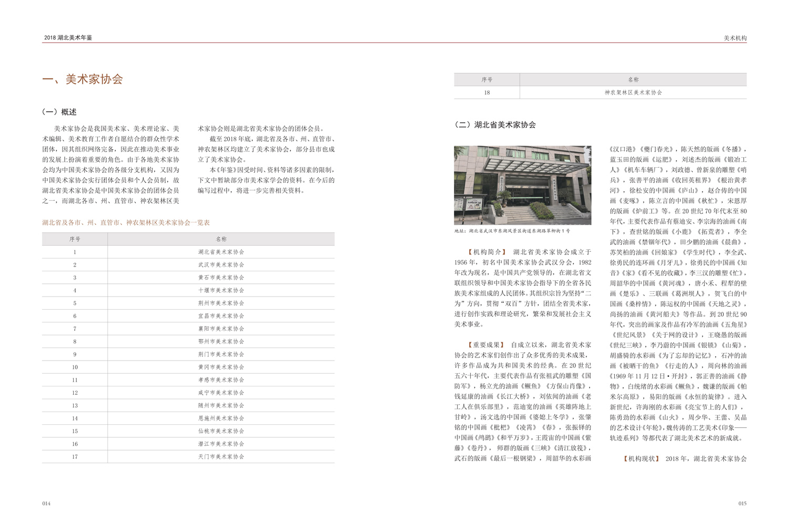Click the "襄阳市美术家协会" table cell
Screen dimensions: 789x532
point(221,329)
